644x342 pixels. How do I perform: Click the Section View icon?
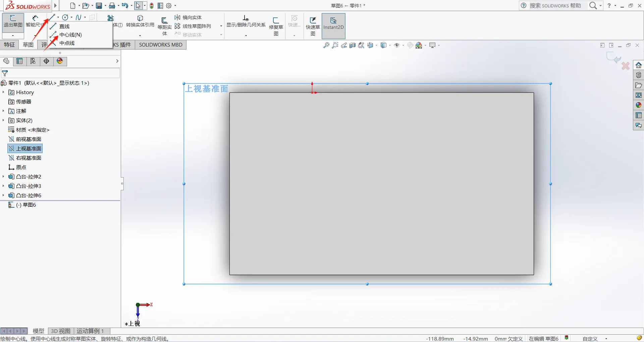(x=353, y=45)
